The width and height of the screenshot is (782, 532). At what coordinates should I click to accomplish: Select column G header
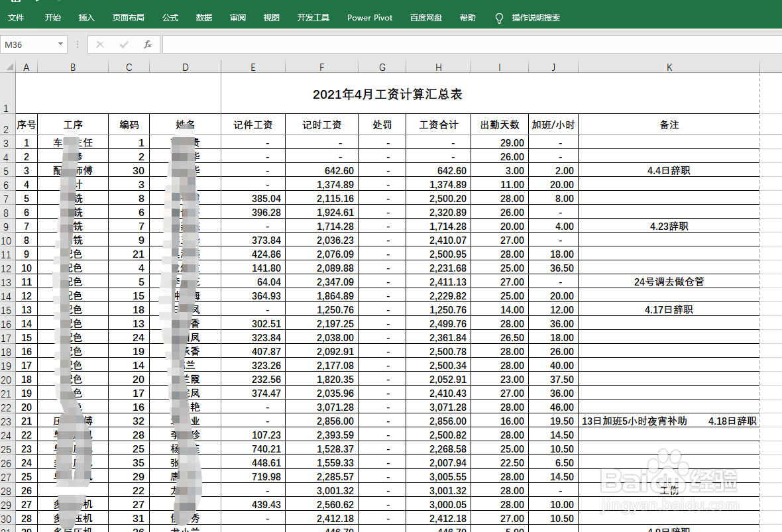point(382,67)
